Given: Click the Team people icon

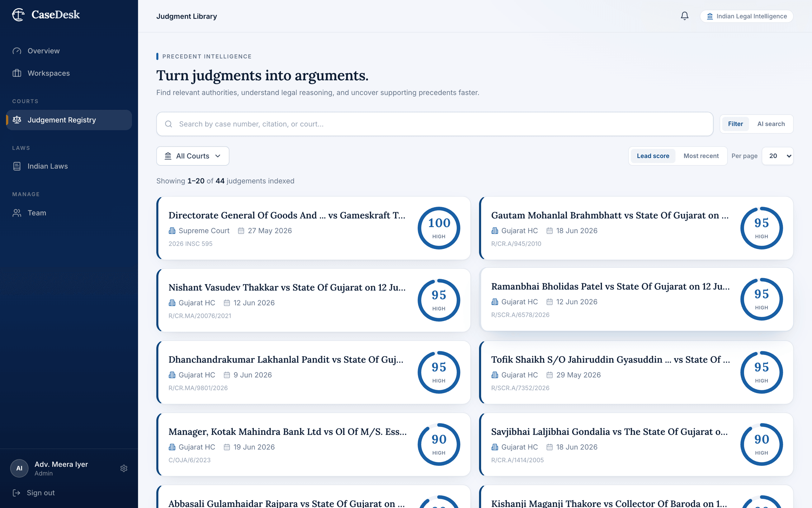Looking at the screenshot, I should [17, 213].
